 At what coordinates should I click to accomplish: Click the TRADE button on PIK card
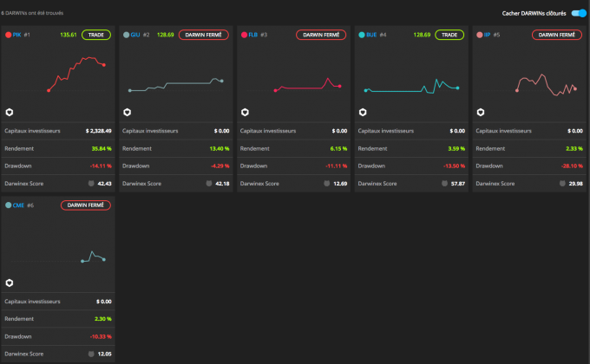(x=96, y=35)
